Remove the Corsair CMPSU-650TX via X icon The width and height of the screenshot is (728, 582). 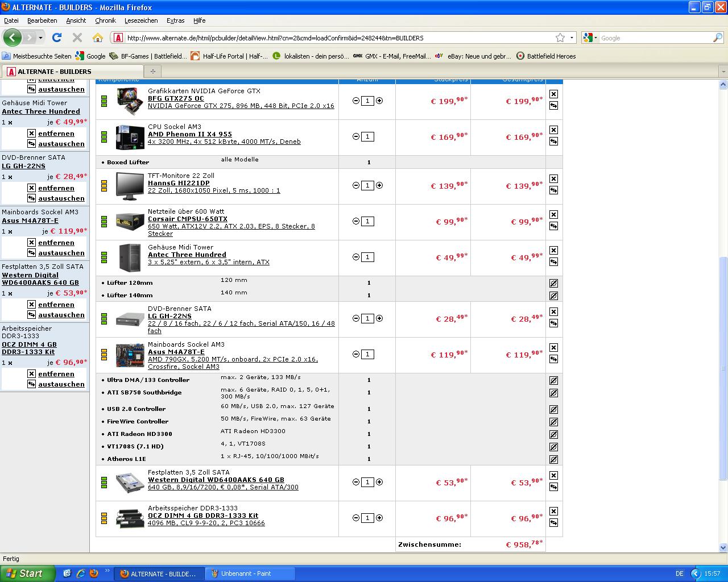[x=553, y=214]
